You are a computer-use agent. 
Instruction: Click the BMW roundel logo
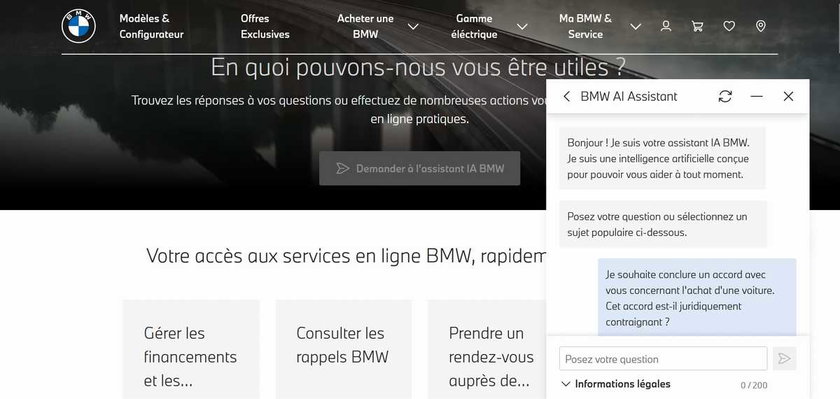click(79, 26)
